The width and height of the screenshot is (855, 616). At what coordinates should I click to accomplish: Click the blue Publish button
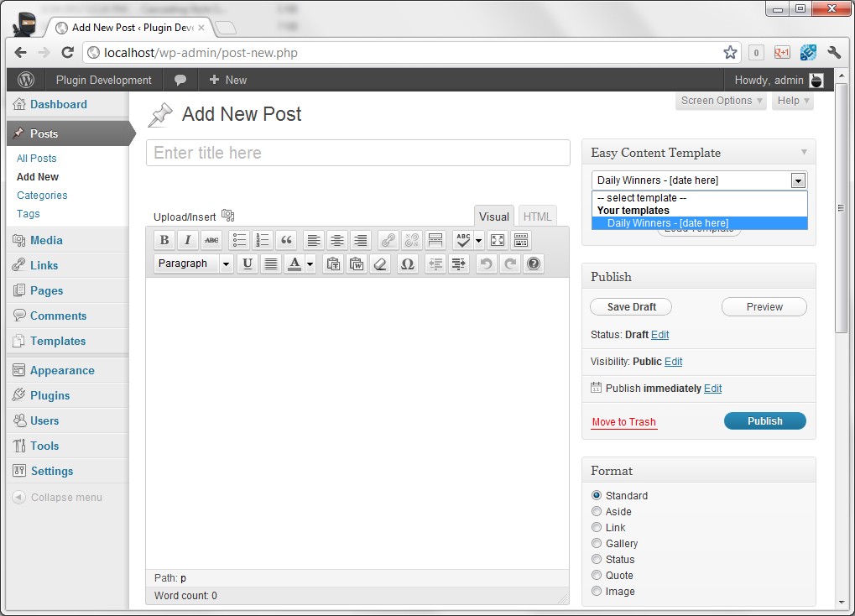coord(764,421)
